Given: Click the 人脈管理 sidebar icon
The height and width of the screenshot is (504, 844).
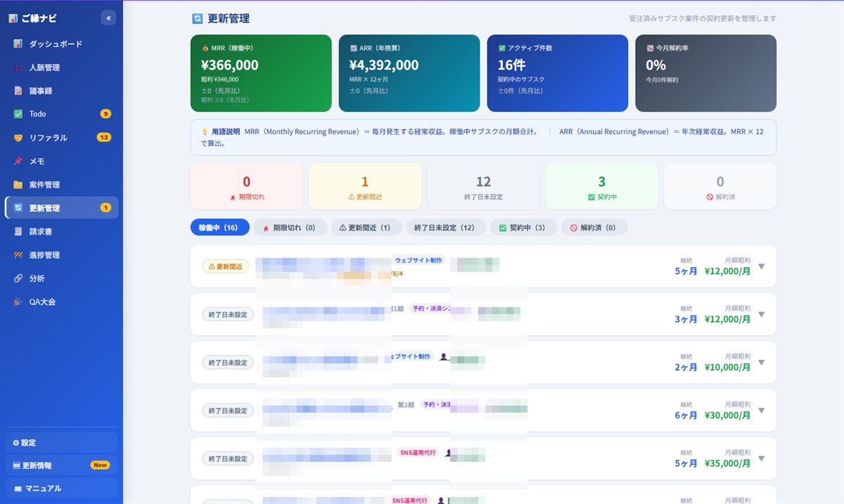Looking at the screenshot, I should 18,67.
